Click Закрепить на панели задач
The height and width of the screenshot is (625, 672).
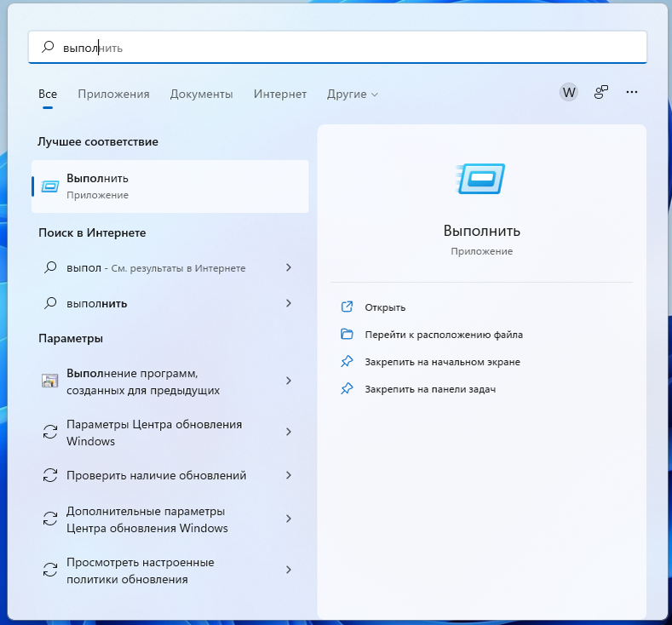pos(430,389)
